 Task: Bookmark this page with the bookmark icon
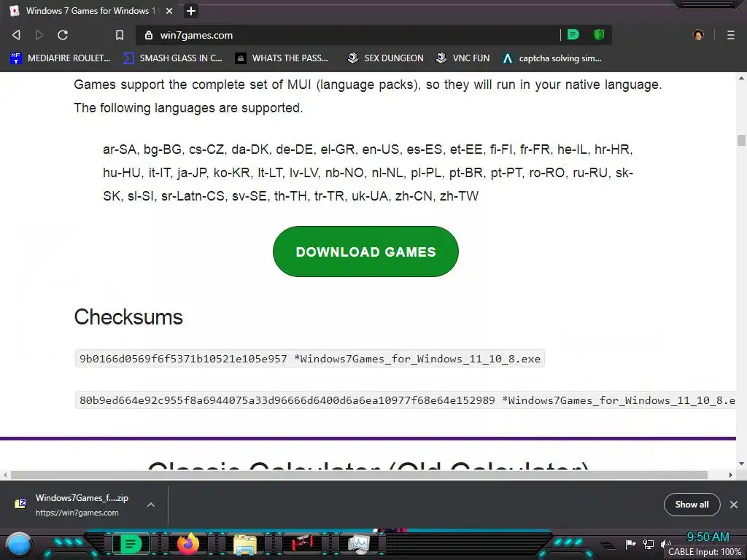pyautogui.click(x=120, y=35)
